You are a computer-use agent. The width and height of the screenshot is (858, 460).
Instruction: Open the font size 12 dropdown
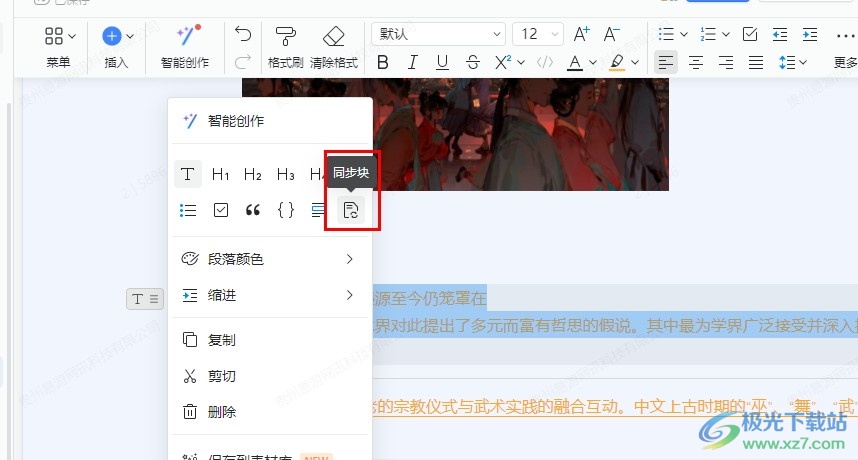[x=538, y=34]
